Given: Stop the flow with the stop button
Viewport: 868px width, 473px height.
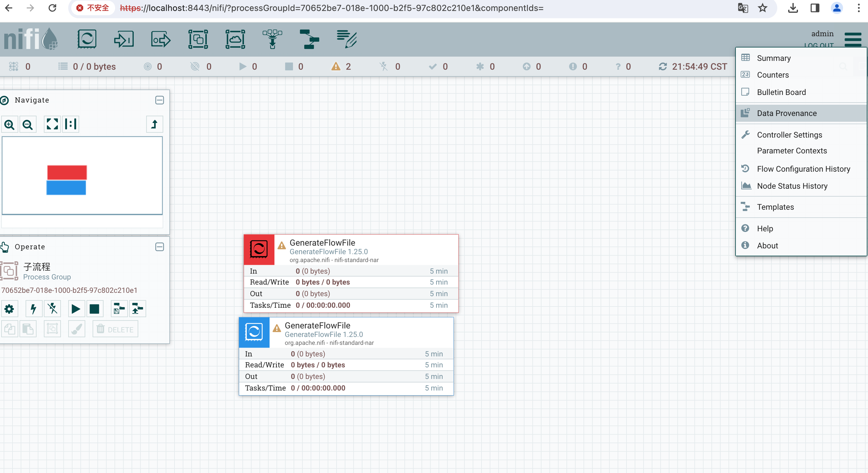Looking at the screenshot, I should click(x=95, y=309).
